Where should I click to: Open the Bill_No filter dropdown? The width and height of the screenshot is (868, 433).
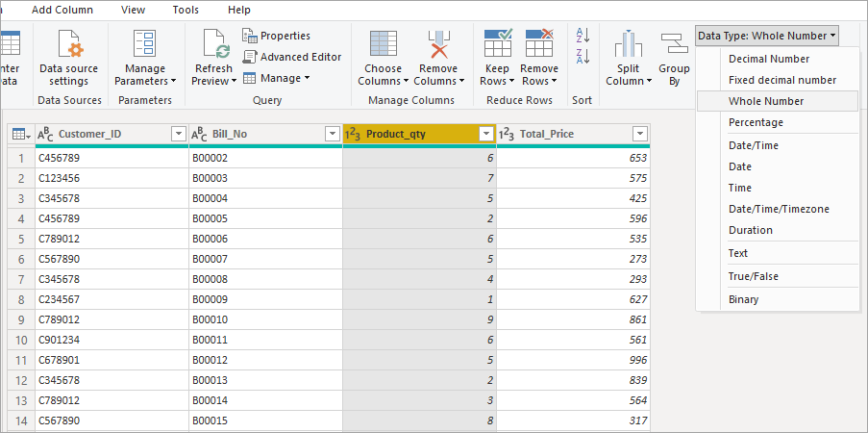click(x=333, y=134)
